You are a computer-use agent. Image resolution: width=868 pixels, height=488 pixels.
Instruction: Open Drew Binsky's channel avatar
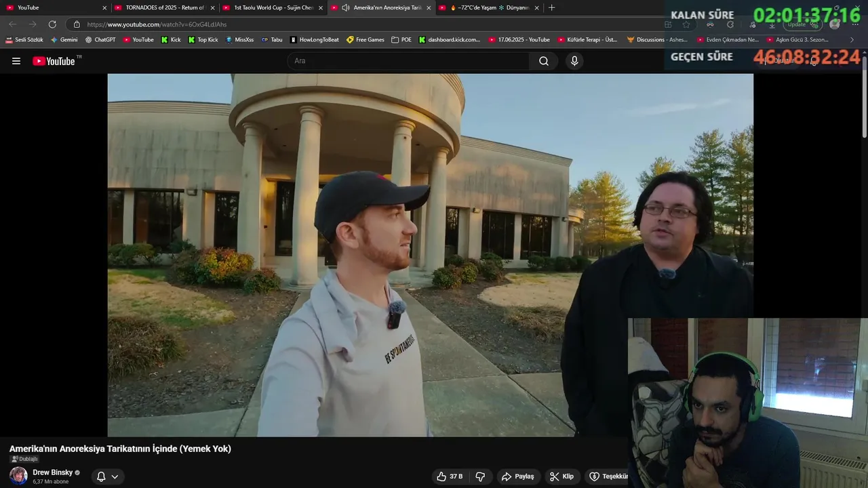click(18, 476)
